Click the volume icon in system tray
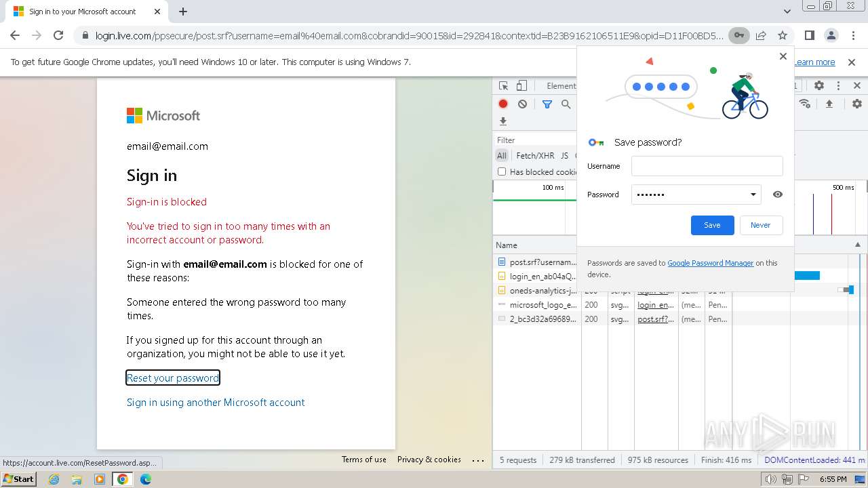The width and height of the screenshot is (868, 488). [771, 479]
